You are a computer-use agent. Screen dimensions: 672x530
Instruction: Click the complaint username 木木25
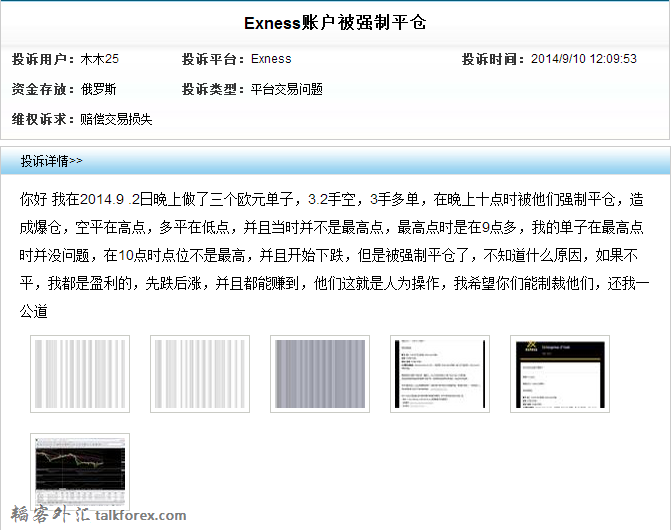pos(99,59)
